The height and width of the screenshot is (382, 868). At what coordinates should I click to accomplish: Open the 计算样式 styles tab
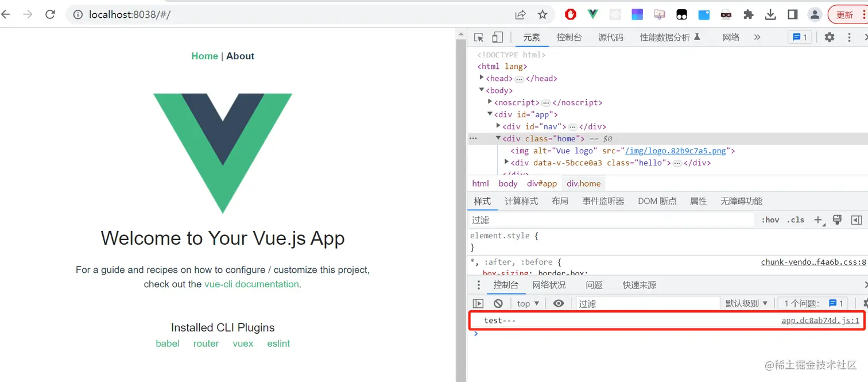(x=521, y=201)
